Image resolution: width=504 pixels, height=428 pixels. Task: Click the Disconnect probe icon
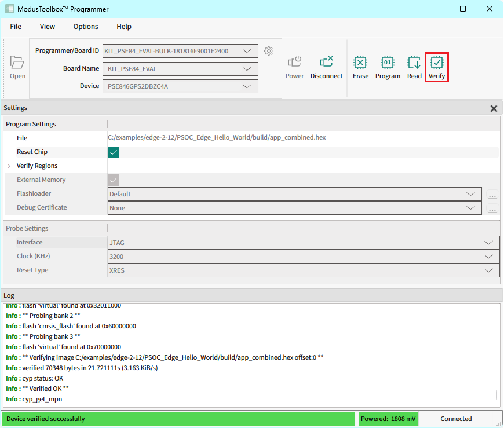326,62
